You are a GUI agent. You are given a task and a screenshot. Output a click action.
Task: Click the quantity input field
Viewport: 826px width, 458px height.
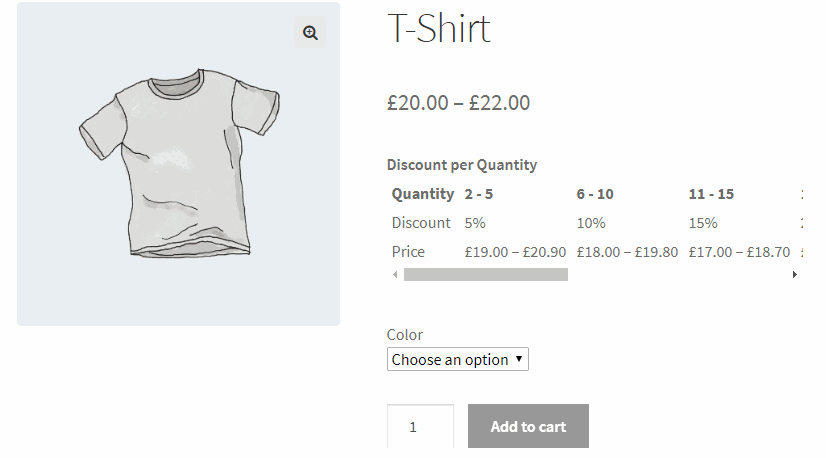coord(420,427)
